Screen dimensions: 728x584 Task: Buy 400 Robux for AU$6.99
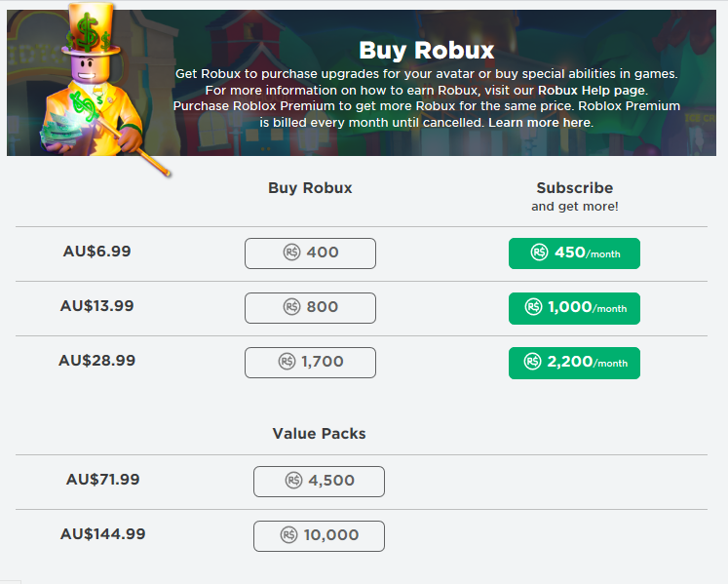pyautogui.click(x=310, y=253)
